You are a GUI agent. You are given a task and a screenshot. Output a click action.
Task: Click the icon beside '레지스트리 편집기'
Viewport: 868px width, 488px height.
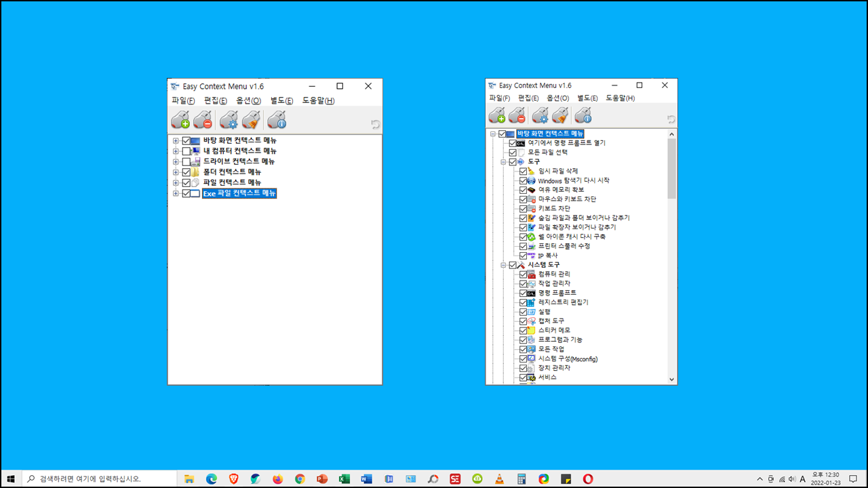pyautogui.click(x=532, y=302)
